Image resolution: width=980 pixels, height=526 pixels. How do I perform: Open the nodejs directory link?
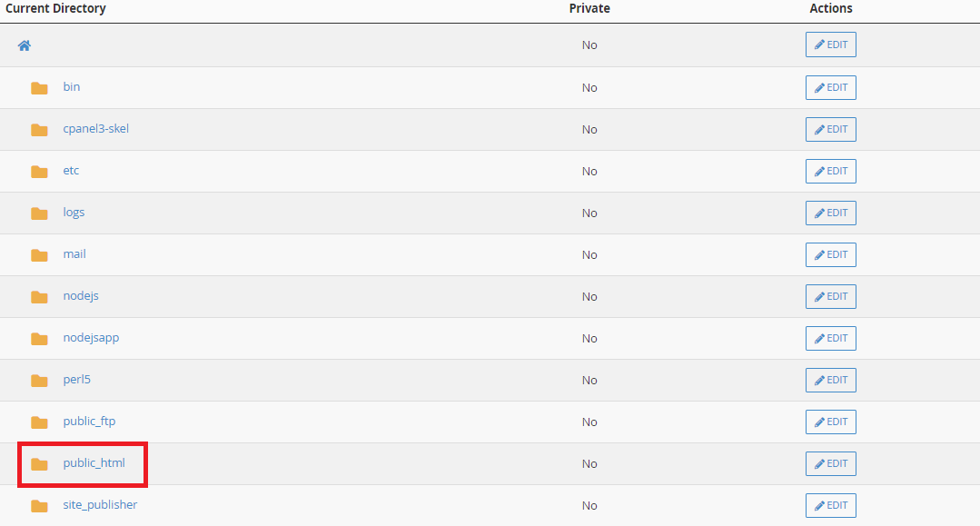81,296
